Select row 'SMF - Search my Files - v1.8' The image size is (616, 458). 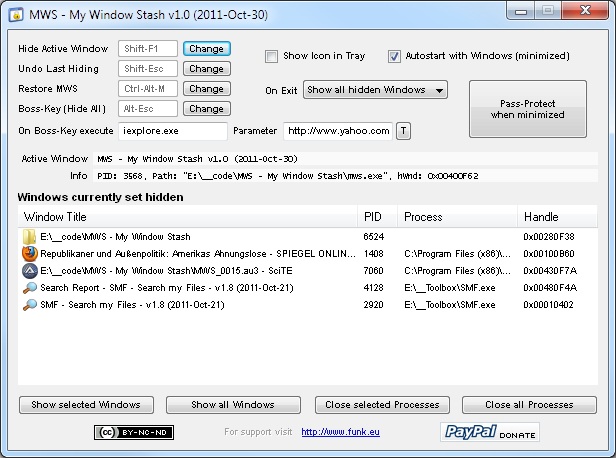point(308,305)
